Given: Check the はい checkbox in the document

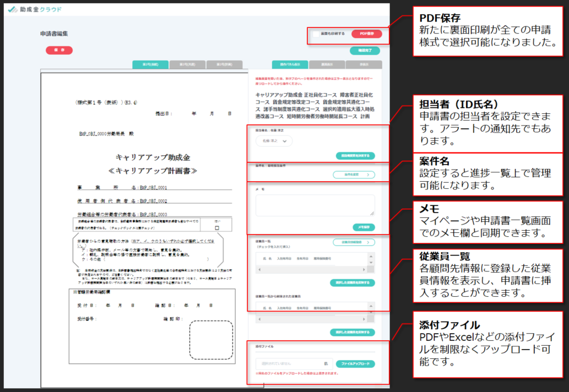Looking at the screenshot, I should 216,227.
